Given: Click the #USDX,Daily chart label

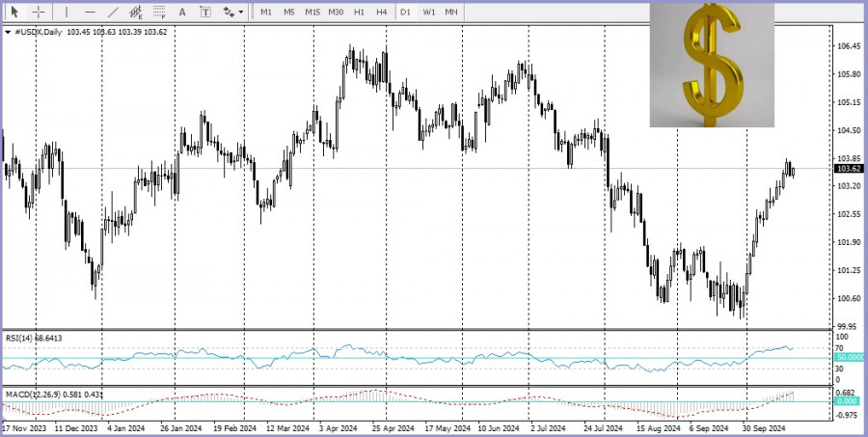Looking at the screenshot, I should click(x=37, y=32).
